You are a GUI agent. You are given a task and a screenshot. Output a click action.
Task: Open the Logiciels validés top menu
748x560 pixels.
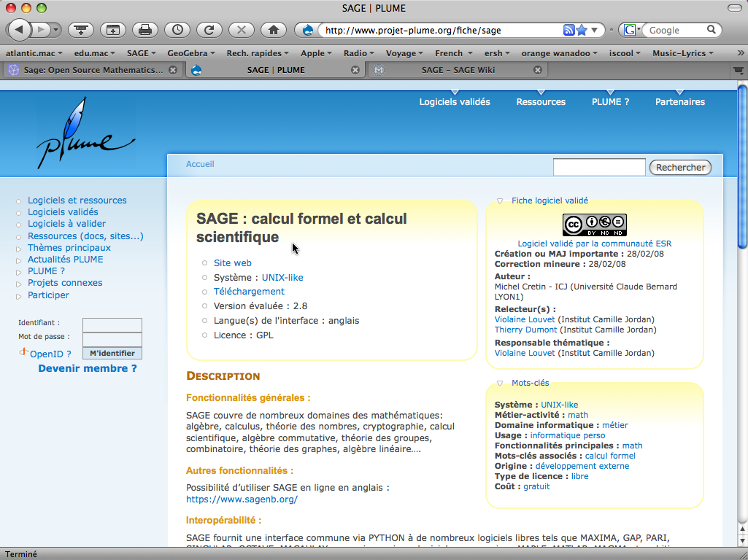click(455, 101)
